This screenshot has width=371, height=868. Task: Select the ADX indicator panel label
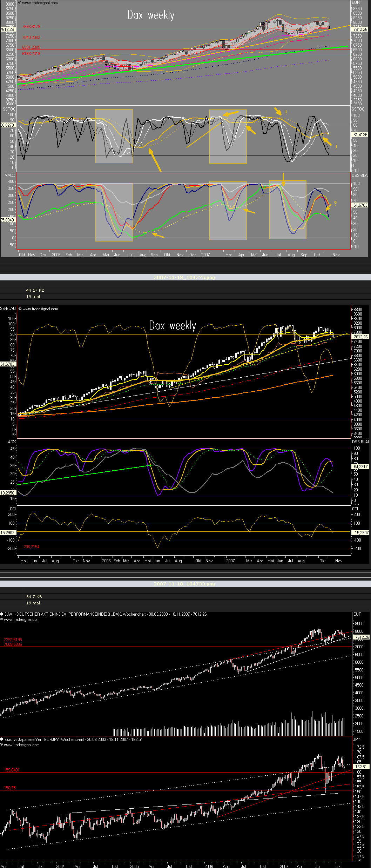point(12,442)
